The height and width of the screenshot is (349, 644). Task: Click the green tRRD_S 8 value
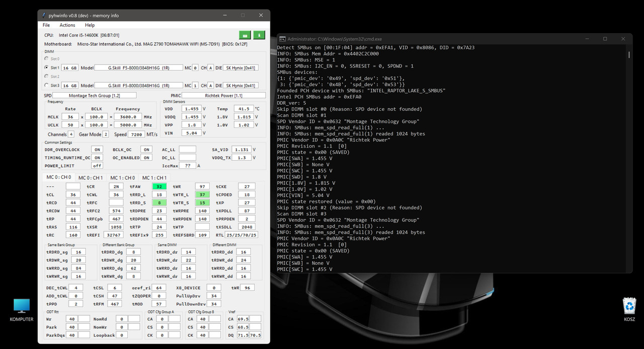click(159, 202)
